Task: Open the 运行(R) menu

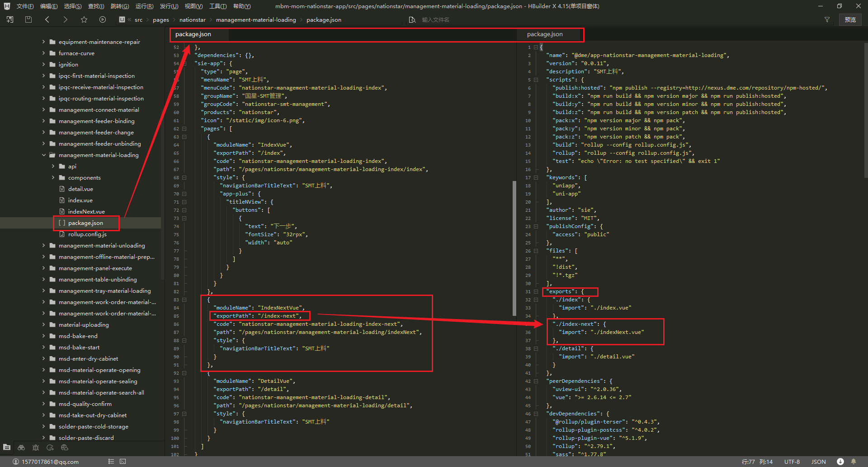Action: pyautogui.click(x=144, y=6)
